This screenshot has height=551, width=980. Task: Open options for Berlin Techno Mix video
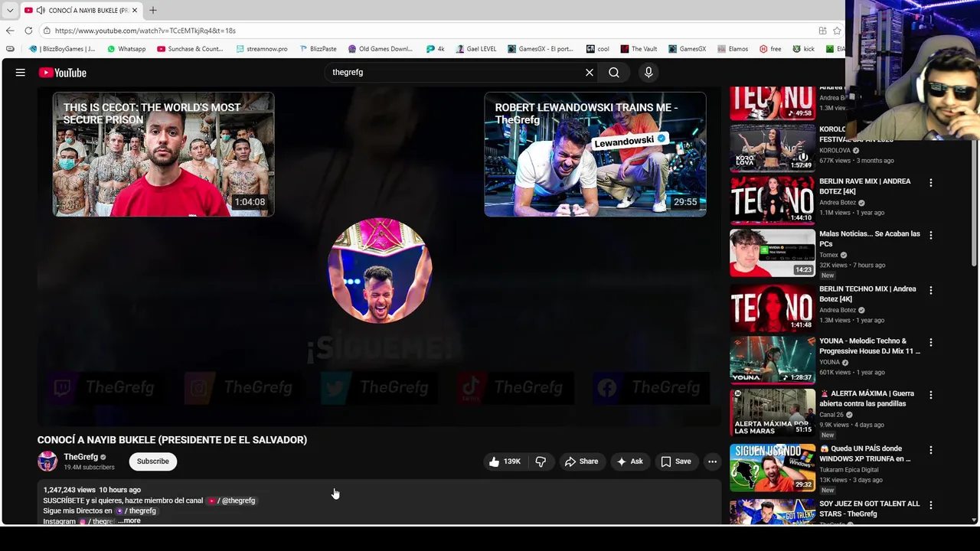[x=931, y=291]
